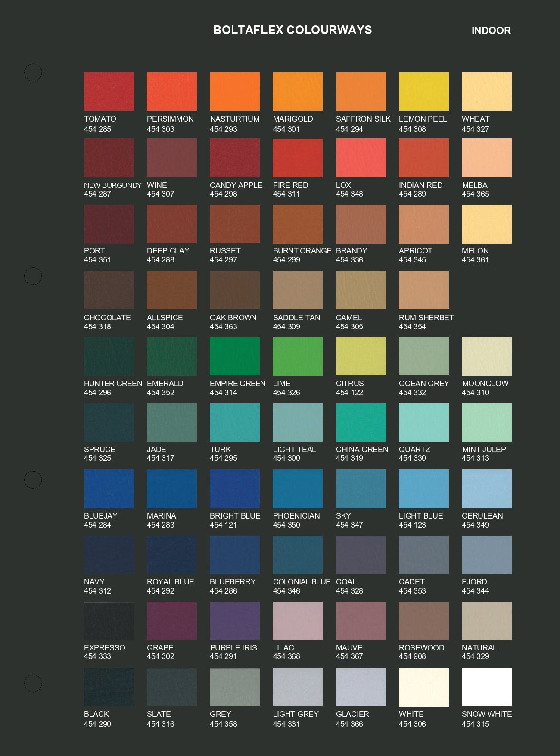560x756 pixels.
Task: Select the Citrus swatch
Action: coord(361,356)
